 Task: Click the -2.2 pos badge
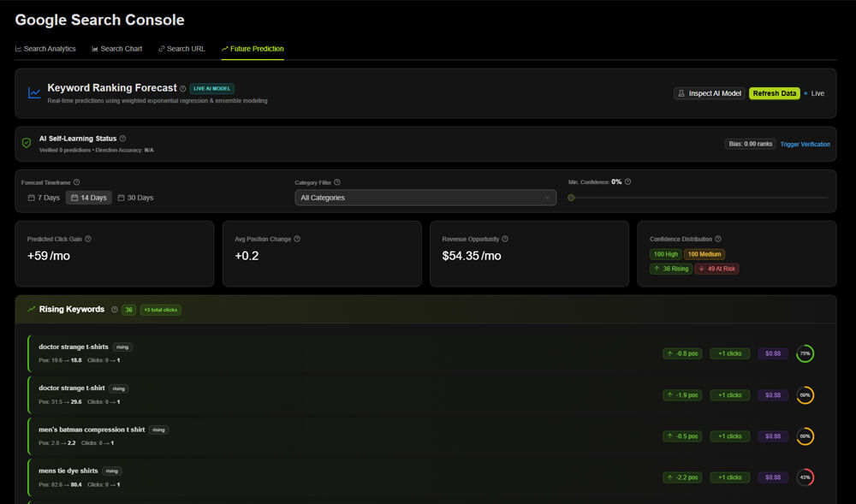pos(682,477)
